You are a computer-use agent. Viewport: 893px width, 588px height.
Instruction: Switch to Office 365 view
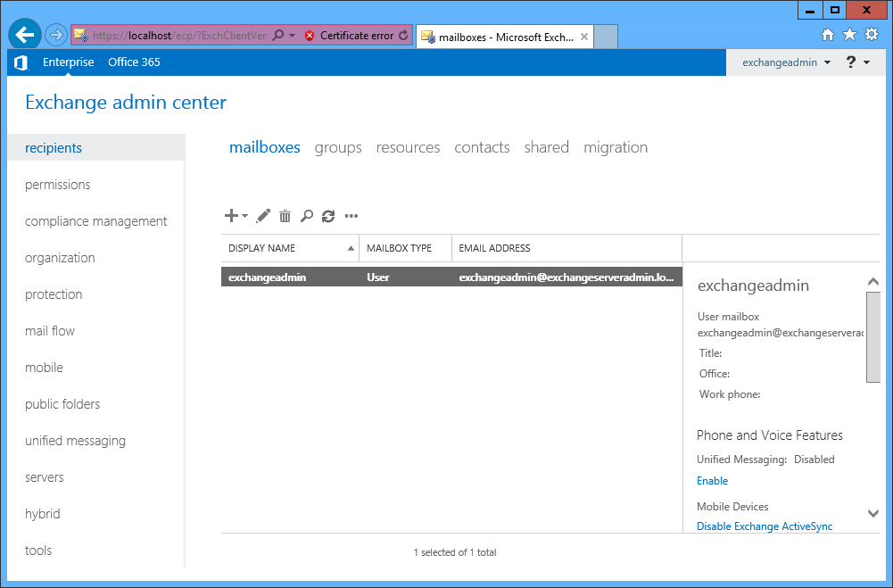pos(134,62)
